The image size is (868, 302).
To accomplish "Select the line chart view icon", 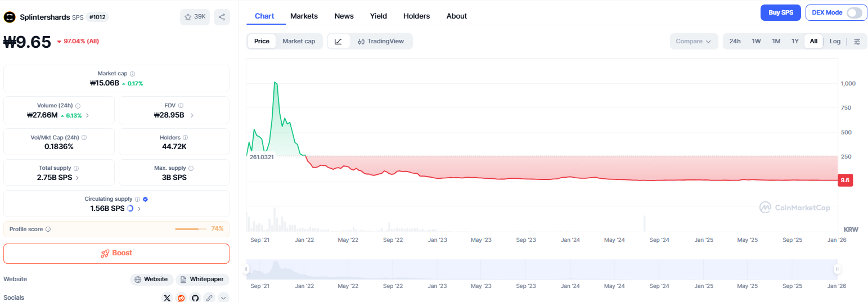I will 339,41.
